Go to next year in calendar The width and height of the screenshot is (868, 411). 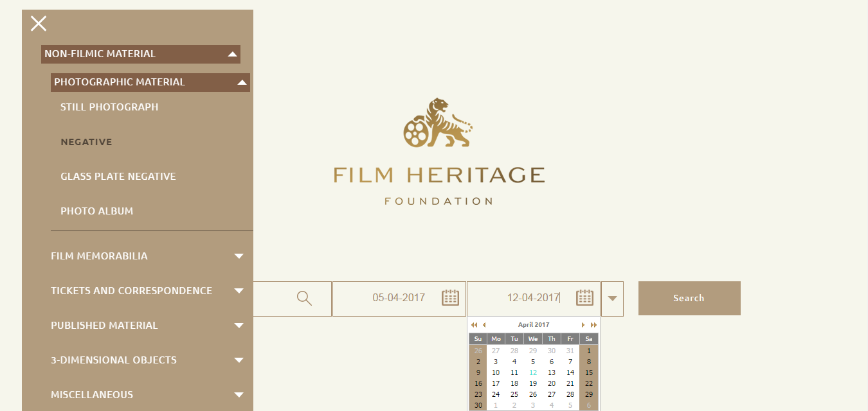point(593,325)
